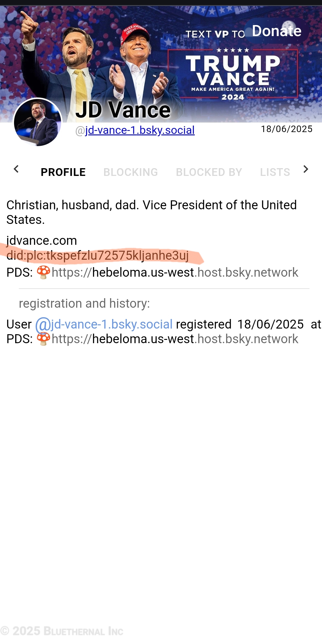The image size is (322, 644).
Task: Click the Donate button on the banner
Action: point(276,31)
